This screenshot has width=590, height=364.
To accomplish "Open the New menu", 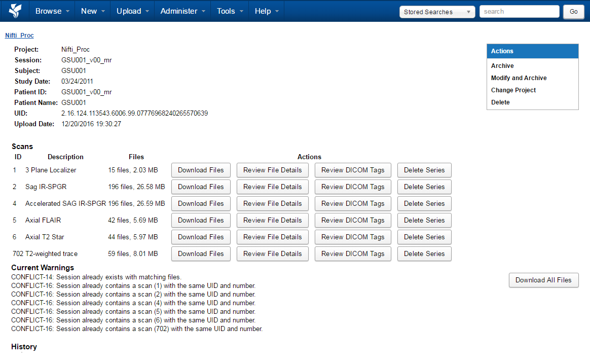I will (92, 11).
